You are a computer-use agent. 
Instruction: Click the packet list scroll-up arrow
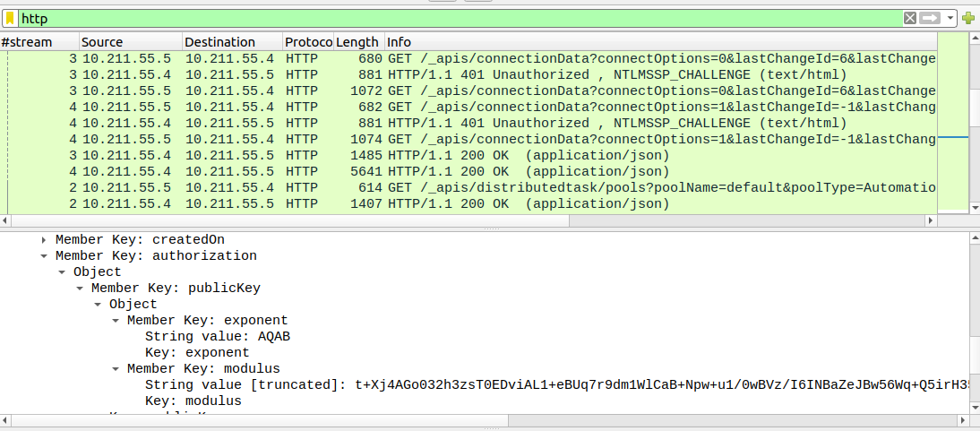pyautogui.click(x=974, y=39)
